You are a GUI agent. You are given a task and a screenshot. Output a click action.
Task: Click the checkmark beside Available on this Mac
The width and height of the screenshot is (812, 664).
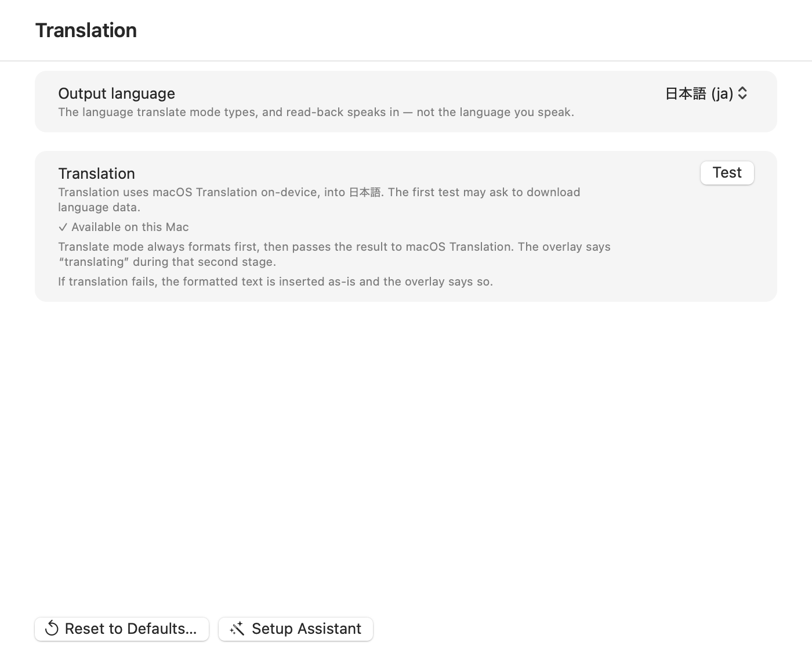click(63, 227)
